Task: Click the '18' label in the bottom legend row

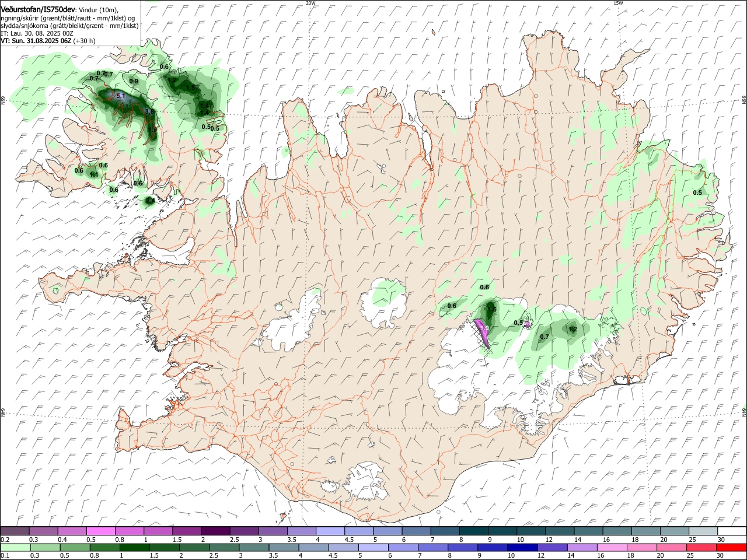Action: point(634,556)
